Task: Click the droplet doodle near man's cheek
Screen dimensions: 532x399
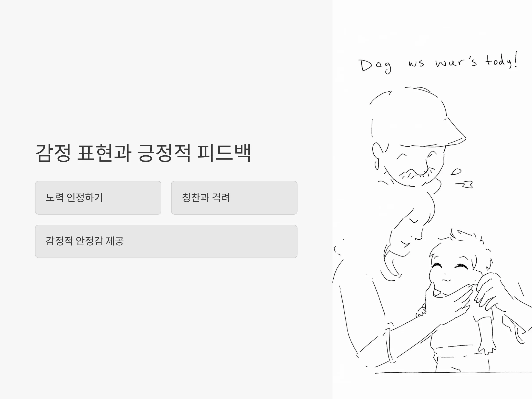Action: point(456,172)
